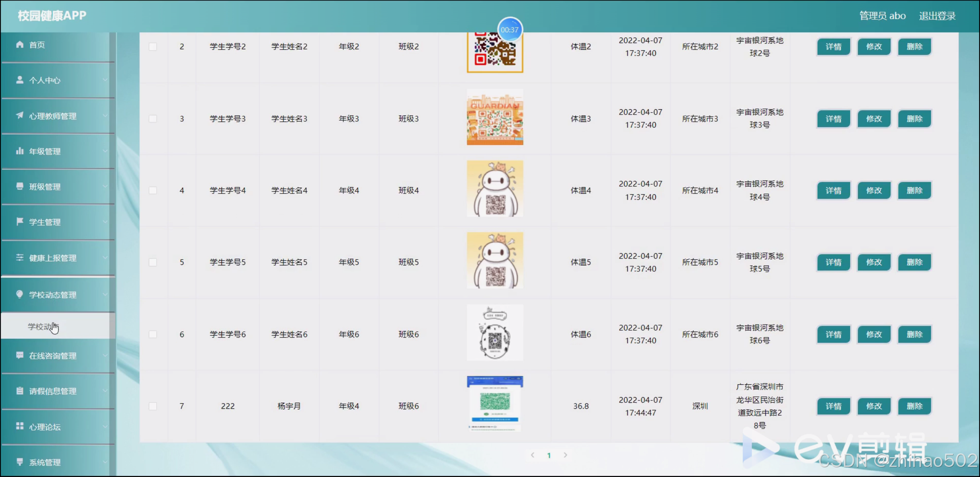980x477 pixels.
Task: Expand the 请假信息管理 dropdown arrow
Action: (105, 390)
